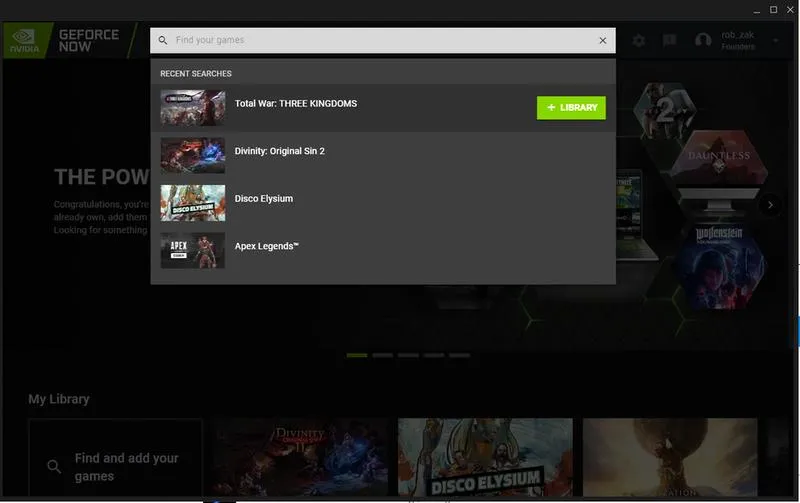Open Civilization library game card

point(670,458)
